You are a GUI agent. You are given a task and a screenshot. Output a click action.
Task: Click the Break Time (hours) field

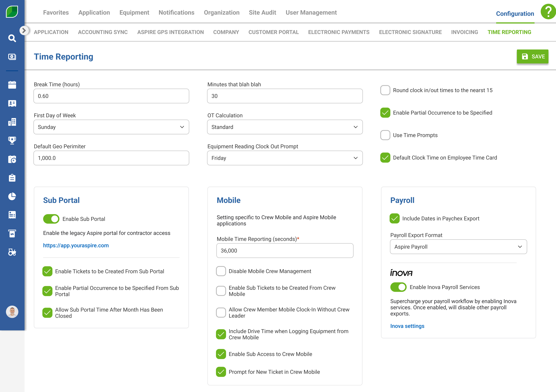pos(111,96)
